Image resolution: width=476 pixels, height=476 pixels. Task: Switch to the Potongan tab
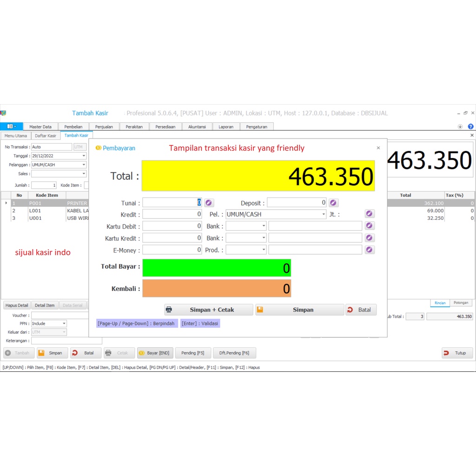(461, 303)
